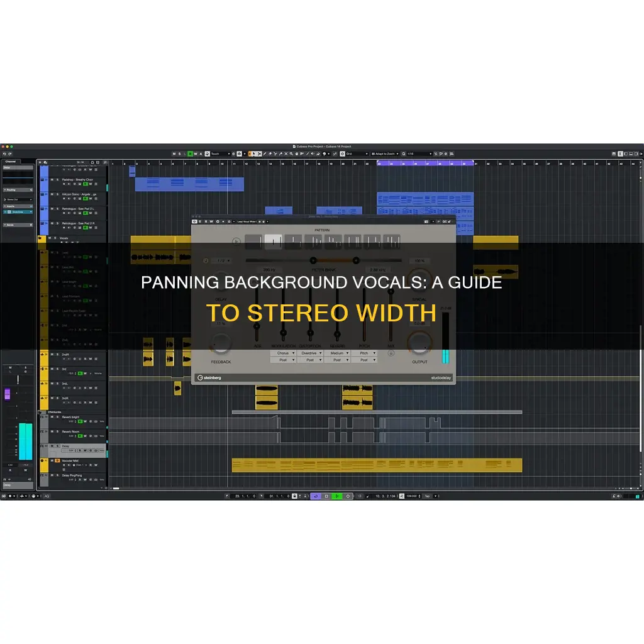
Task: Select the Mute X tool
Action: (x=286, y=153)
